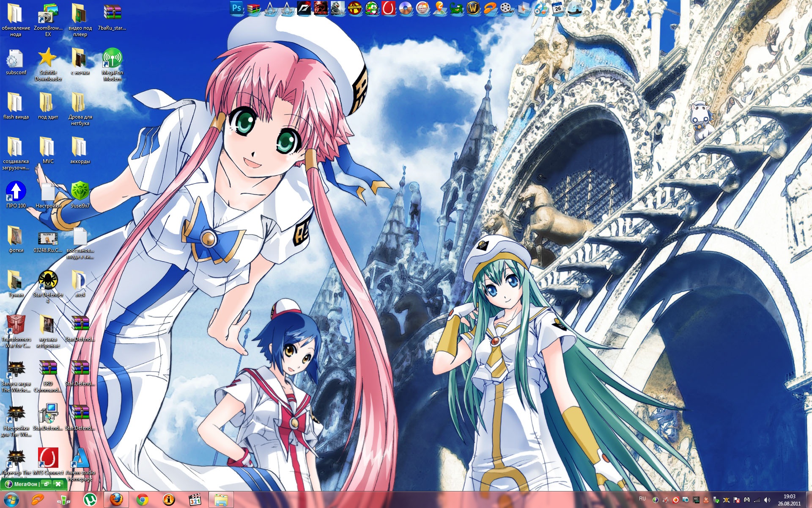Open Awem studio homepage shortcut
The height and width of the screenshot is (508, 812).
tap(80, 464)
